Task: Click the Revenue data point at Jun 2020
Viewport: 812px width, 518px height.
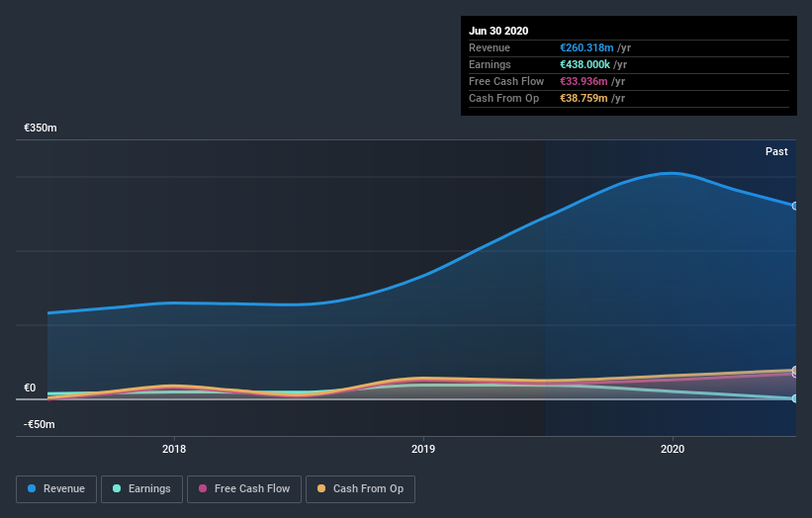Action: point(794,206)
